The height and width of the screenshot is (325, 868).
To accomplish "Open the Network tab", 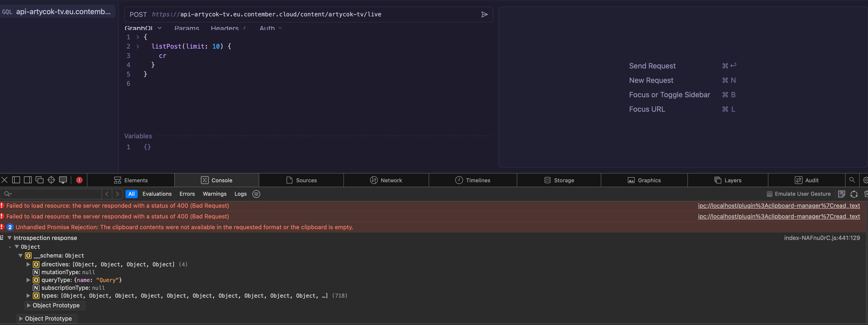I will click(386, 180).
